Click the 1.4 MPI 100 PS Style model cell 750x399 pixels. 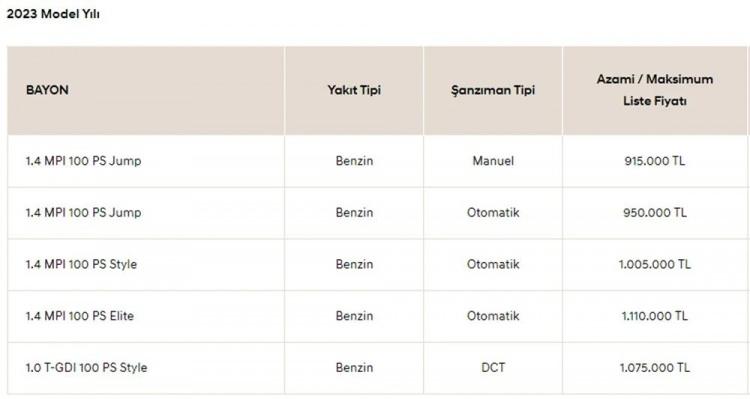(x=81, y=264)
